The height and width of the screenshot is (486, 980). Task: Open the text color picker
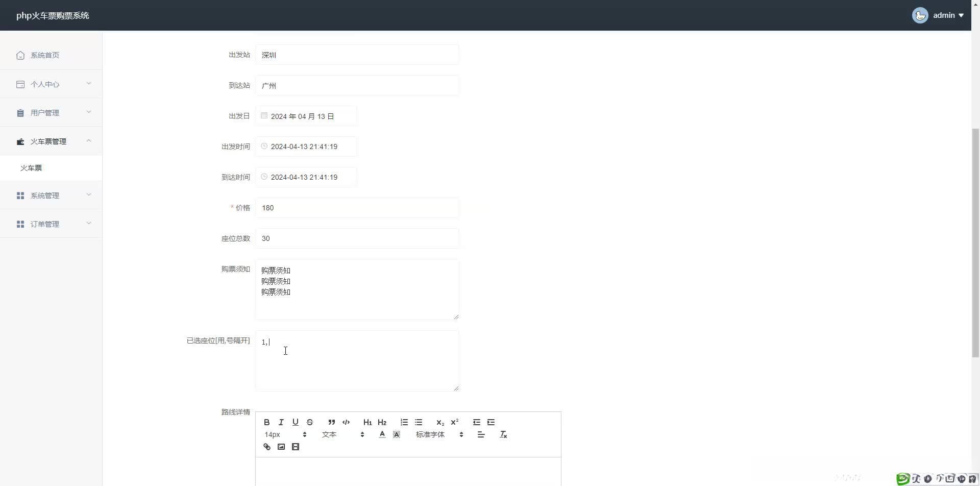382,434
